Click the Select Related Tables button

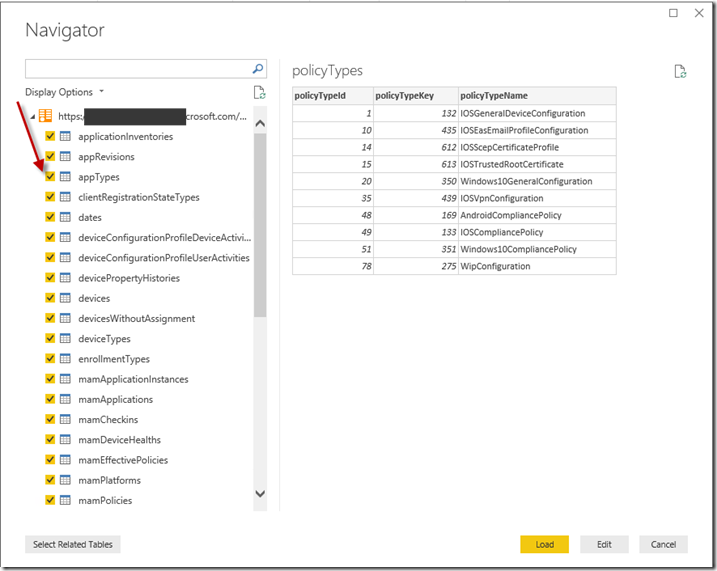(73, 544)
